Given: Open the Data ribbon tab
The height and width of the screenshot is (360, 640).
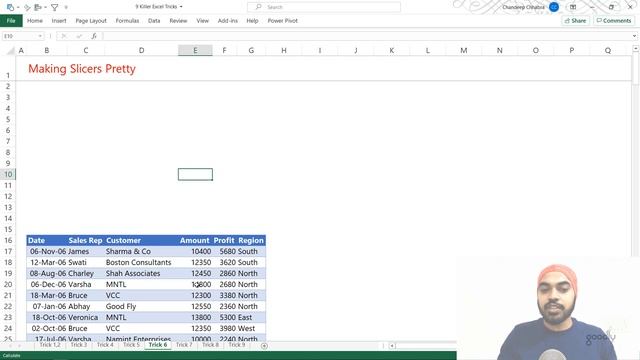Looking at the screenshot, I should 154,20.
